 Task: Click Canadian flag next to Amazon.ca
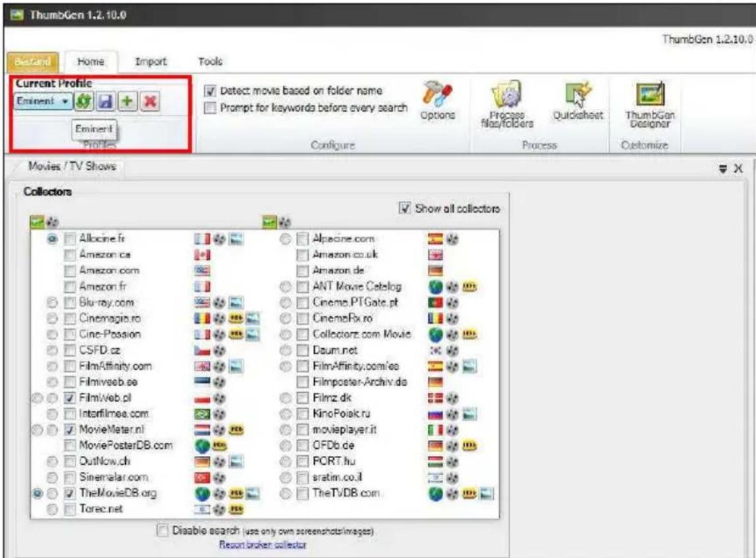[x=202, y=255]
